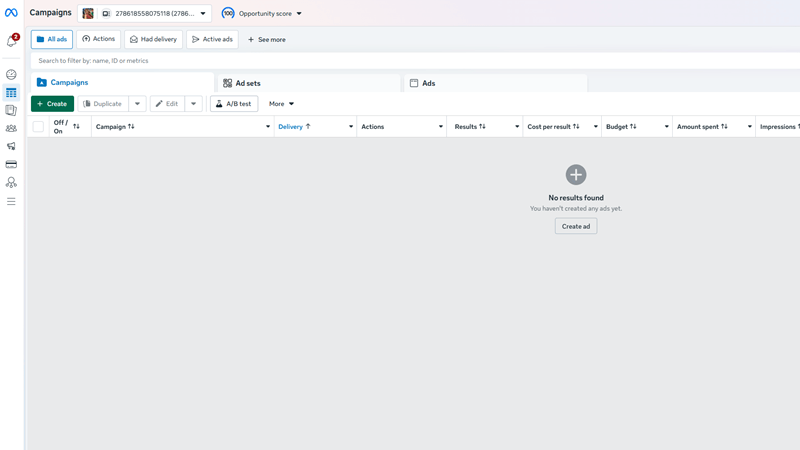This screenshot has width=800, height=450.
Task: Sort by Results column header
Action: coord(470,127)
